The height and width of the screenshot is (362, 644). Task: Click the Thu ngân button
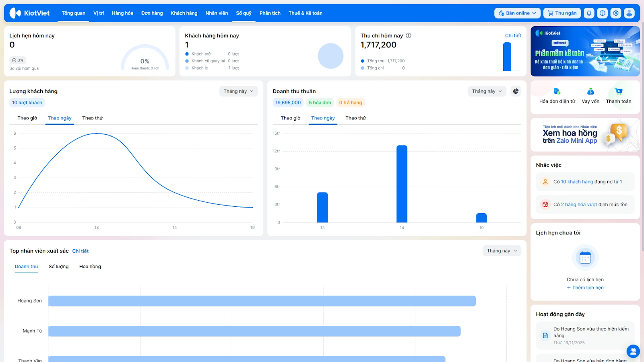(562, 13)
